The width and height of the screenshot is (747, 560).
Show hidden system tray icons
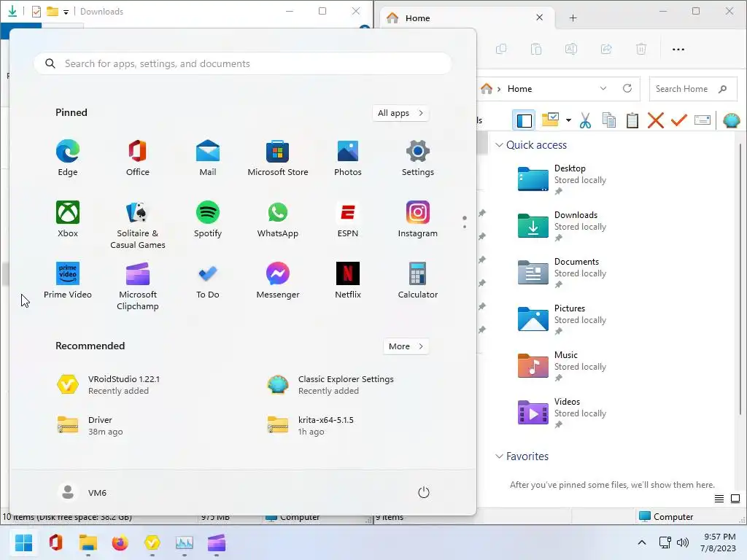click(x=642, y=542)
